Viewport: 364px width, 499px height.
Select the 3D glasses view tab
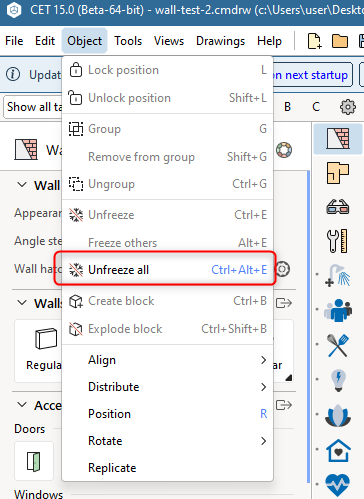pyautogui.click(x=338, y=207)
